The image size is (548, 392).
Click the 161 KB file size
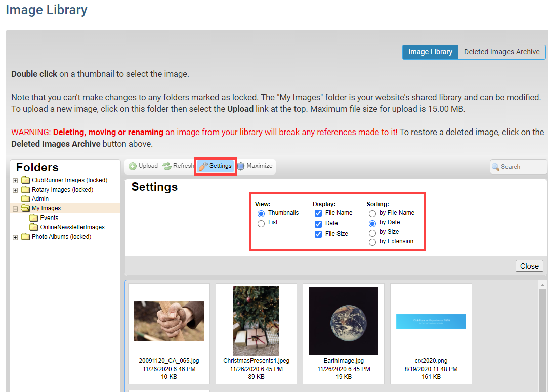point(431,377)
